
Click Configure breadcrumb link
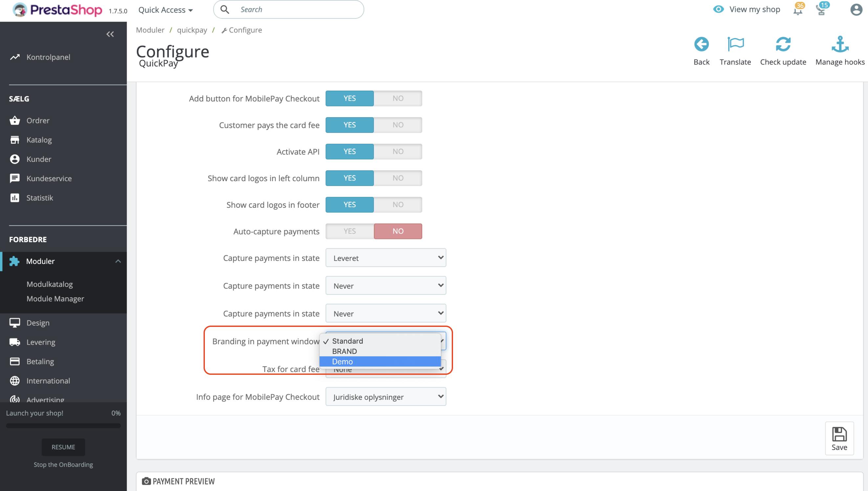242,30
